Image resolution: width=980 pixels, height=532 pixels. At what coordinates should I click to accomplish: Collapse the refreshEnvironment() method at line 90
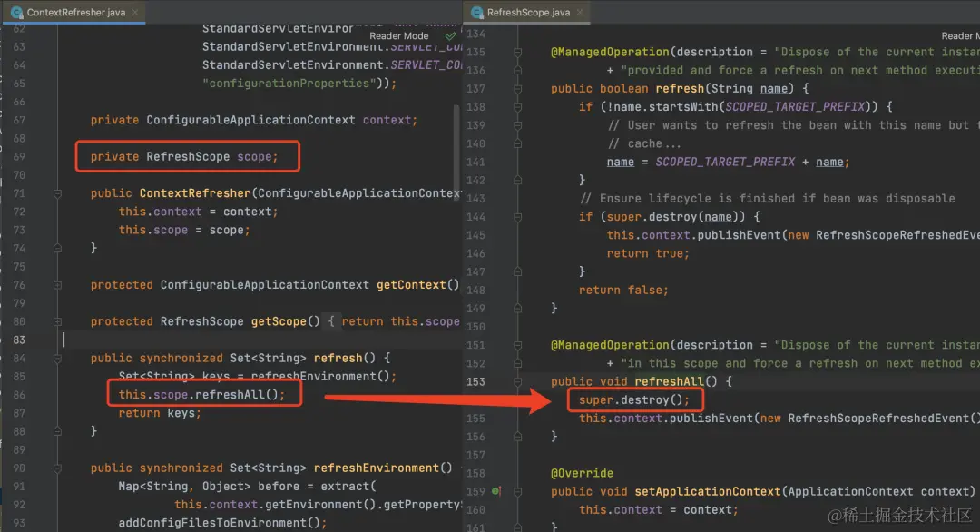tap(57, 468)
